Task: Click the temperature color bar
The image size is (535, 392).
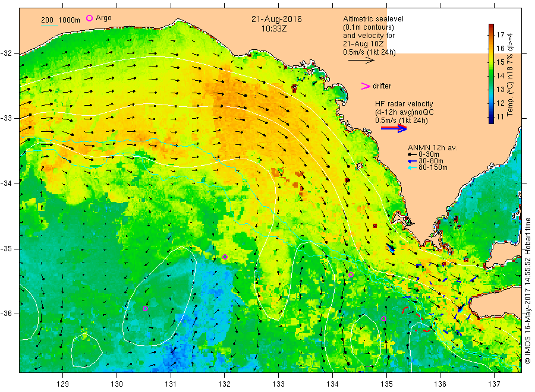Action: click(491, 74)
